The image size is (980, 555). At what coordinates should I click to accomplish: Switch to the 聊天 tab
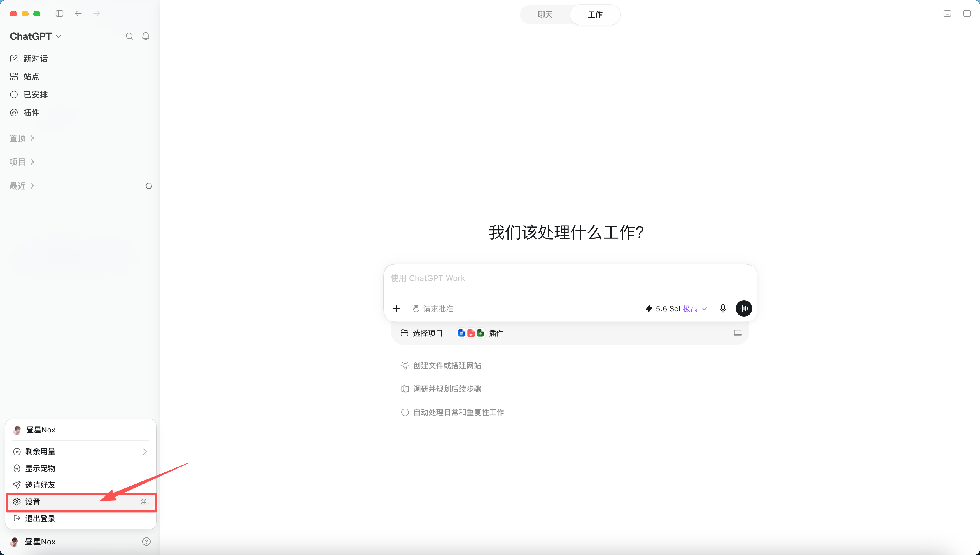tap(545, 15)
